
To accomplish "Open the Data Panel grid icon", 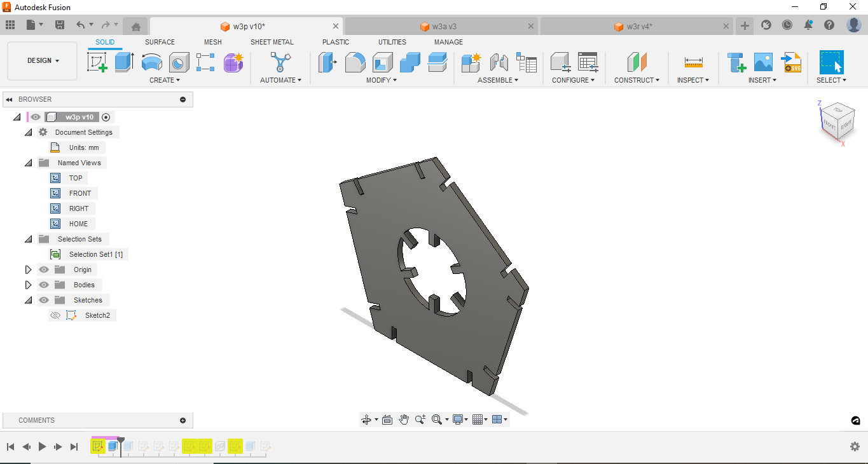I will [10, 25].
